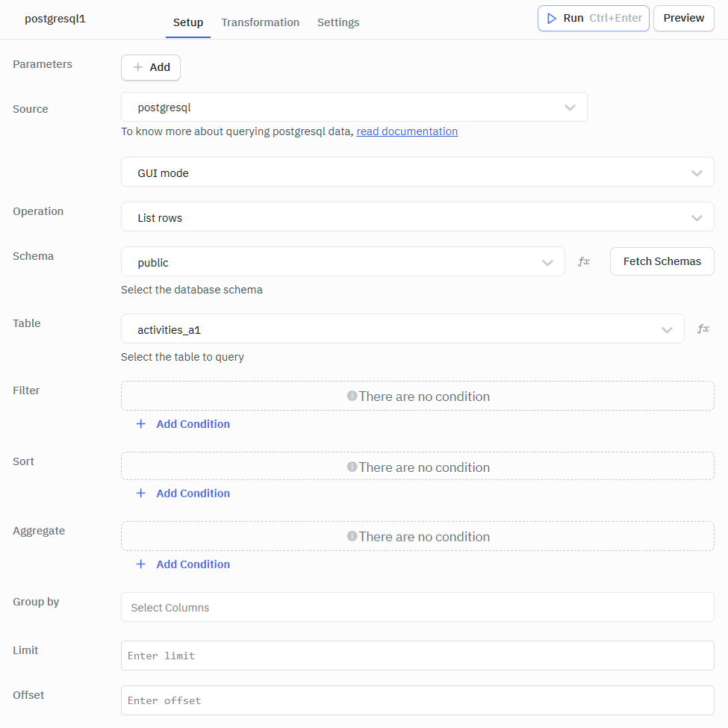The height and width of the screenshot is (728, 728).
Task: Switch to the Transformation tab
Action: [x=260, y=22]
